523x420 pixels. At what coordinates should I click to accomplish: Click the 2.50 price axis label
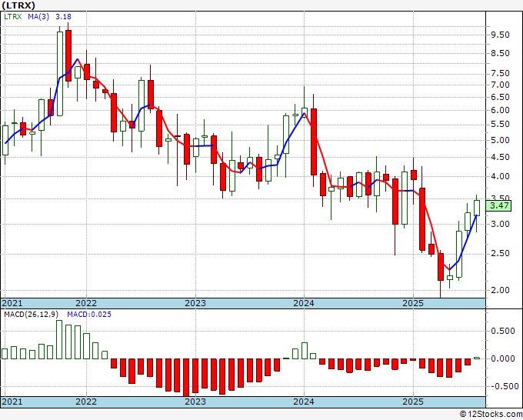click(x=501, y=253)
